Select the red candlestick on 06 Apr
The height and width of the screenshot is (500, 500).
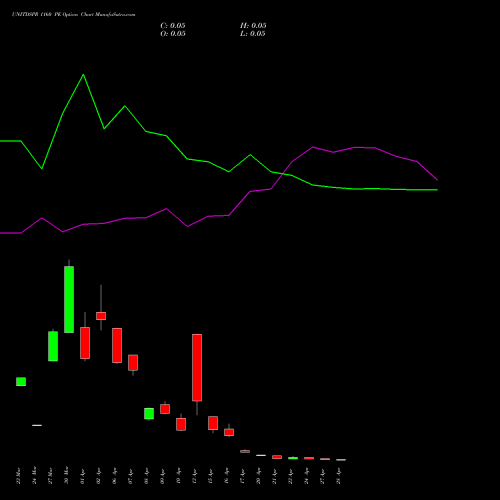117,345
